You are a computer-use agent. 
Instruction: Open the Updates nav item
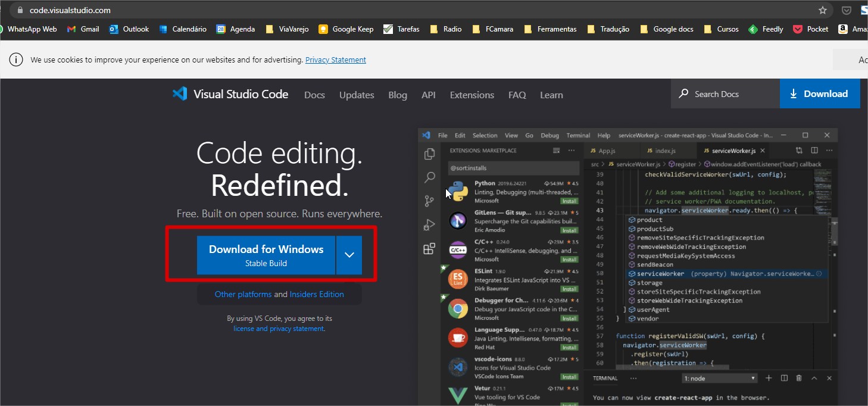tap(357, 95)
